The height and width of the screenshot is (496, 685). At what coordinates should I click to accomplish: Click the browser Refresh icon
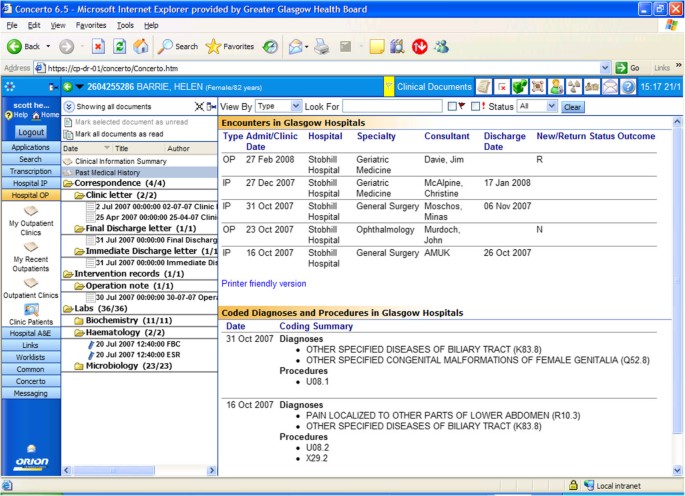coord(119,46)
